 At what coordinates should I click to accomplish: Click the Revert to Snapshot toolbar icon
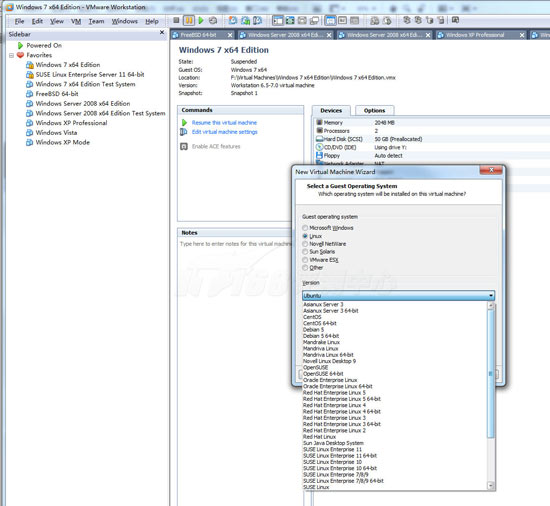click(x=245, y=20)
